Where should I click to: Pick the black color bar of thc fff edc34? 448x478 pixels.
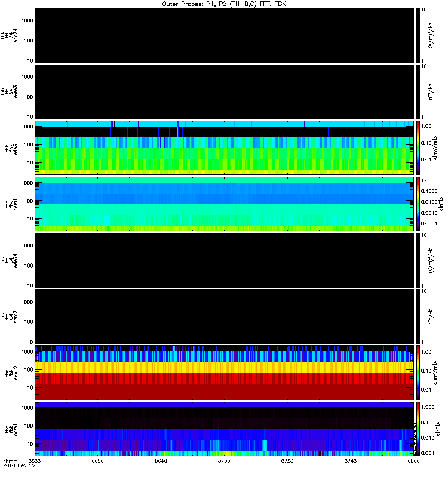[x=418, y=261]
